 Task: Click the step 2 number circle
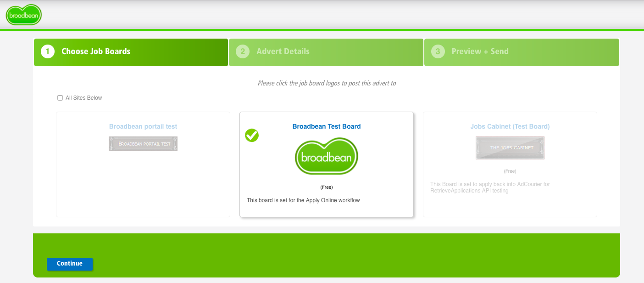243,51
